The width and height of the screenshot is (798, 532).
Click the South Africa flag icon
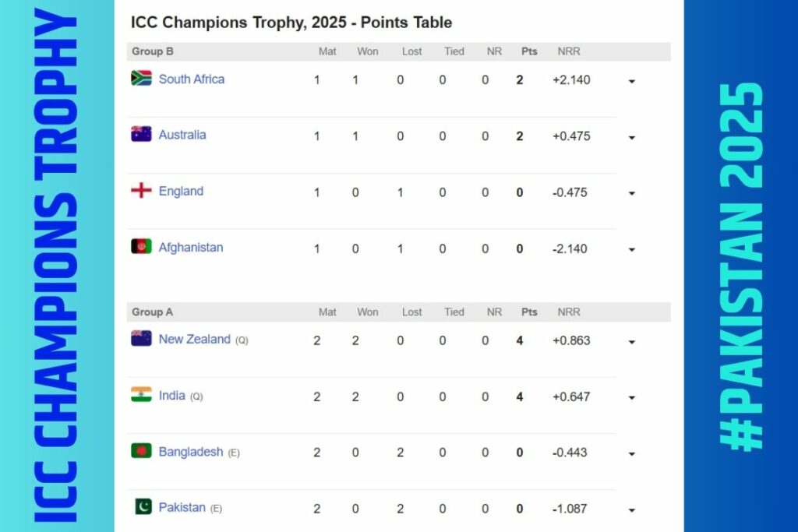tap(141, 78)
